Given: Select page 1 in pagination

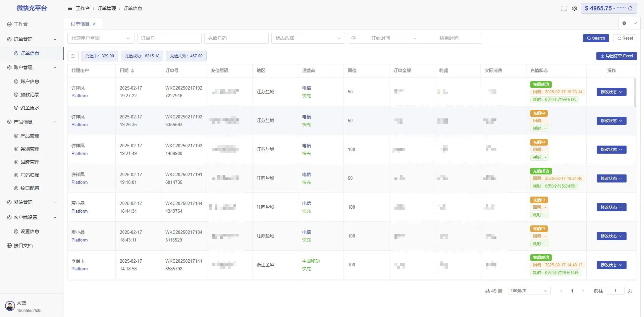Looking at the screenshot, I should pos(572,291).
